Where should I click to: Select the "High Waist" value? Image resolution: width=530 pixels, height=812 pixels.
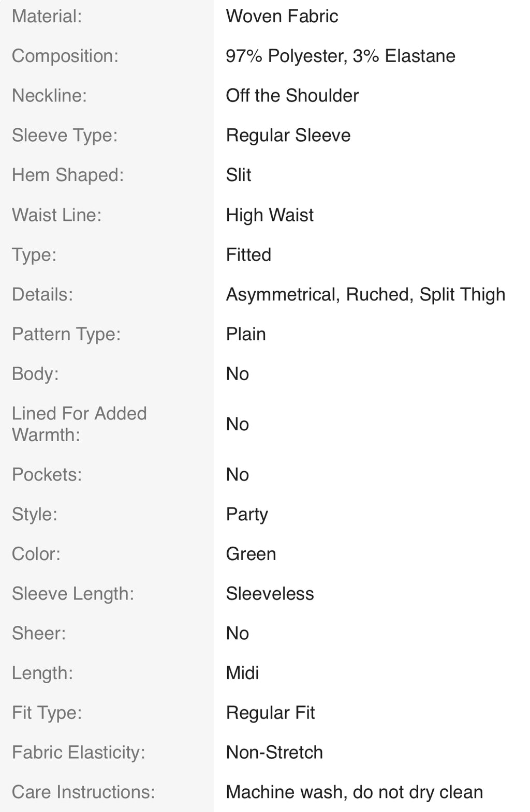(269, 215)
